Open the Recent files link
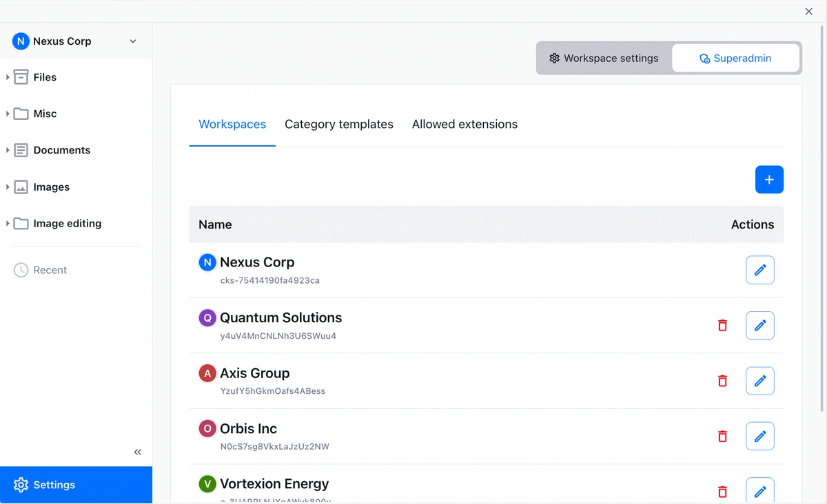Viewport: 827px width, 504px height. (x=50, y=270)
